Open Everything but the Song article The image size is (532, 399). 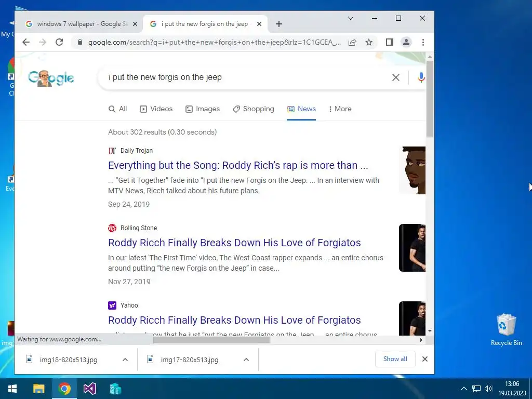coord(238,165)
